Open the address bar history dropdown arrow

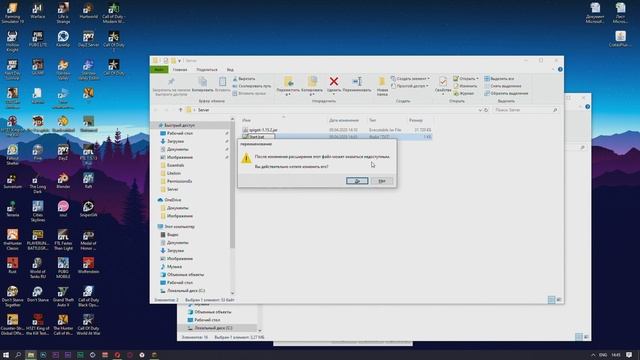point(480,110)
